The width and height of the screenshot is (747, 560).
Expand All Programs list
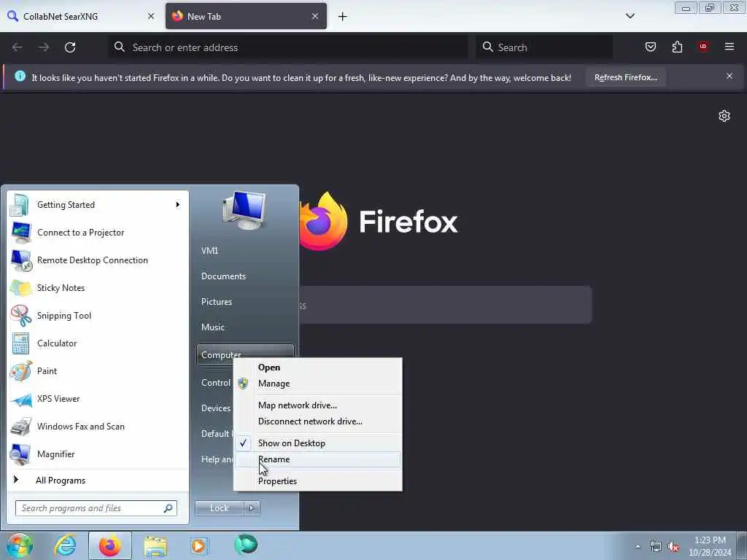pos(98,481)
